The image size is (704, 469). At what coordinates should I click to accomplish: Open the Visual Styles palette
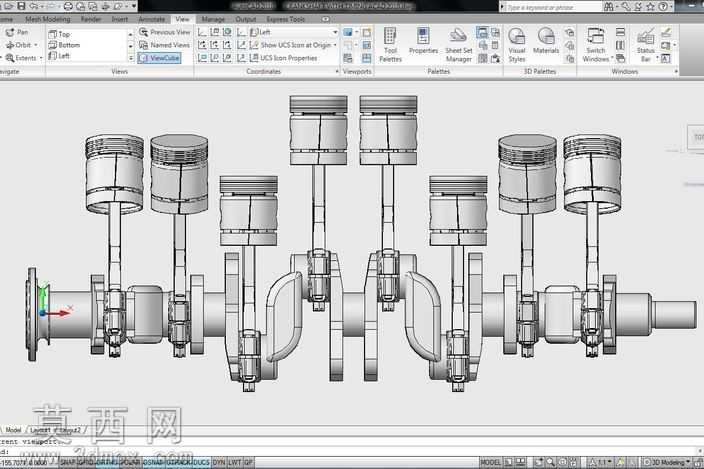point(517,44)
